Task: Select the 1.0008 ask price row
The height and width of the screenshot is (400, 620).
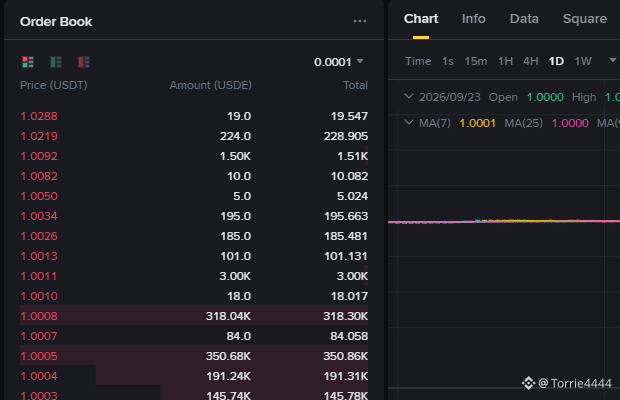Action: pos(194,316)
